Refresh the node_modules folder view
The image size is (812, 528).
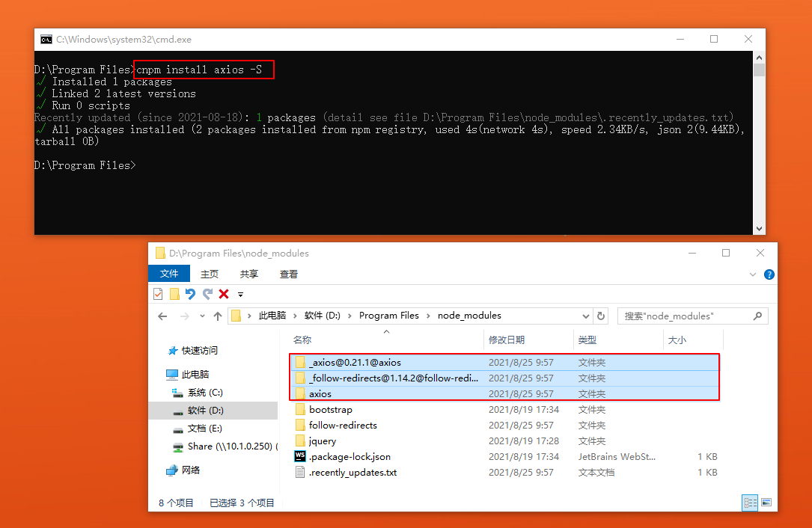tap(601, 316)
